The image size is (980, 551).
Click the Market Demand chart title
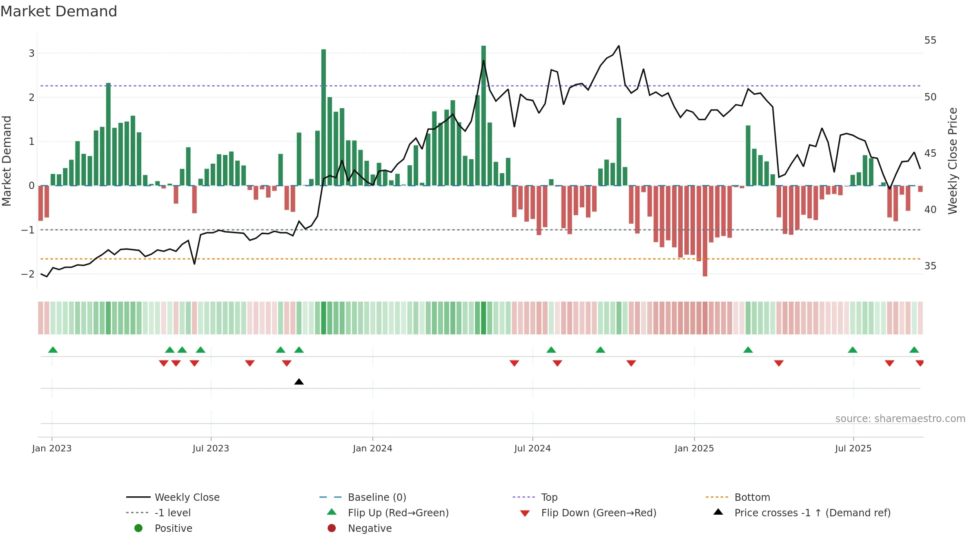tap(59, 11)
